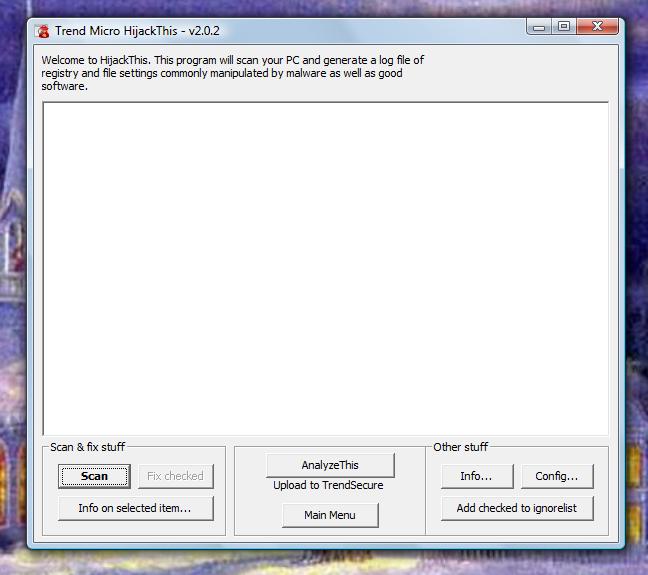Image resolution: width=648 pixels, height=575 pixels.
Task: Return to the Main Menu
Action: point(330,515)
